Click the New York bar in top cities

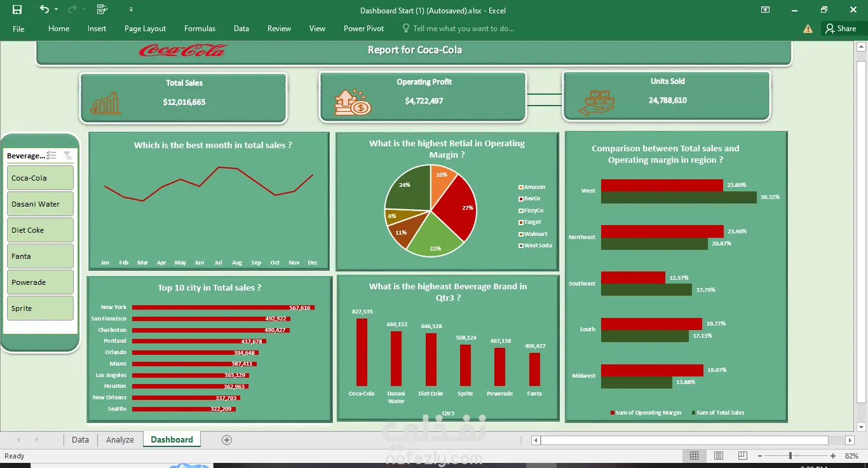[x=223, y=308]
